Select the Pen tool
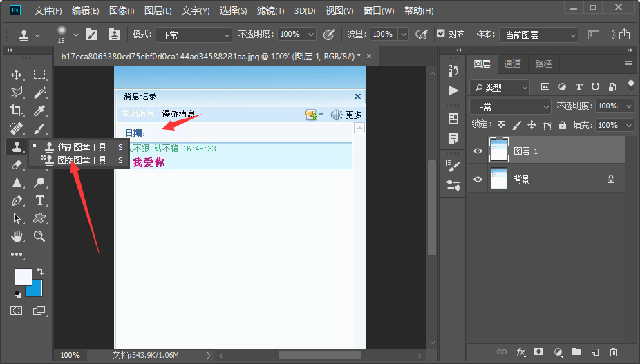Image resolution: width=640 pixels, height=364 pixels. pyautogui.click(x=17, y=200)
